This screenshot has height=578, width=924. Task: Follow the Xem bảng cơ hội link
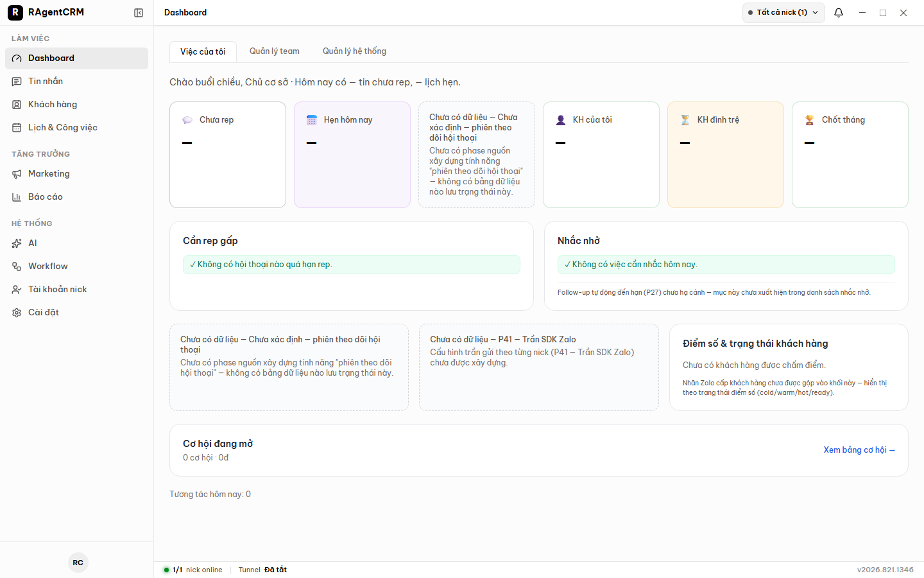[859, 450]
